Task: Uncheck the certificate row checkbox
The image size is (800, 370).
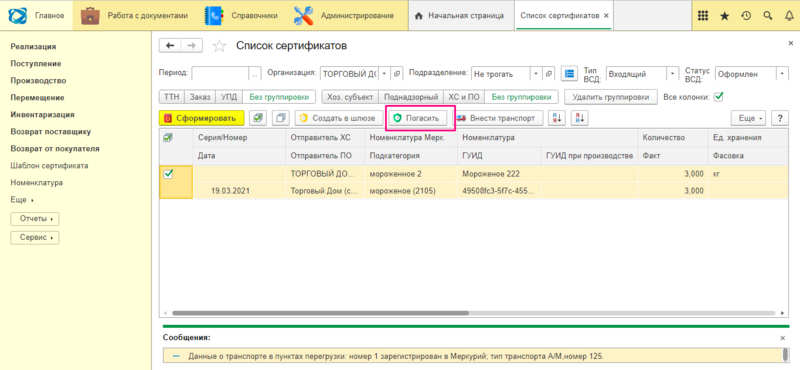Action: 168,174
